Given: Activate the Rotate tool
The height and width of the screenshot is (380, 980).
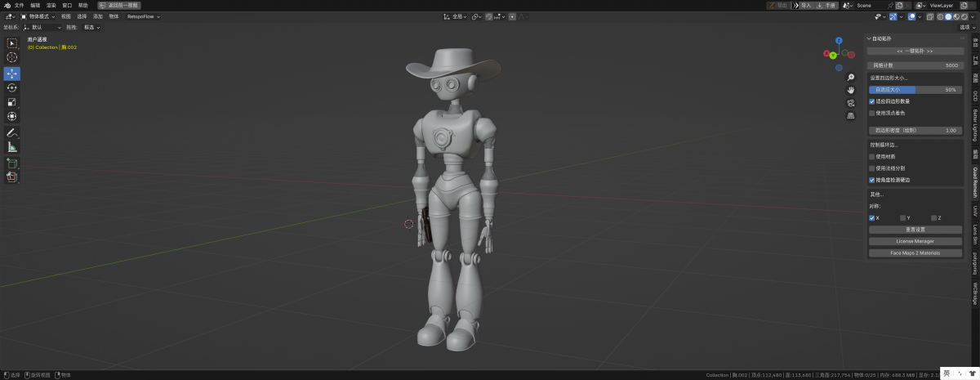Looking at the screenshot, I should click(12, 87).
